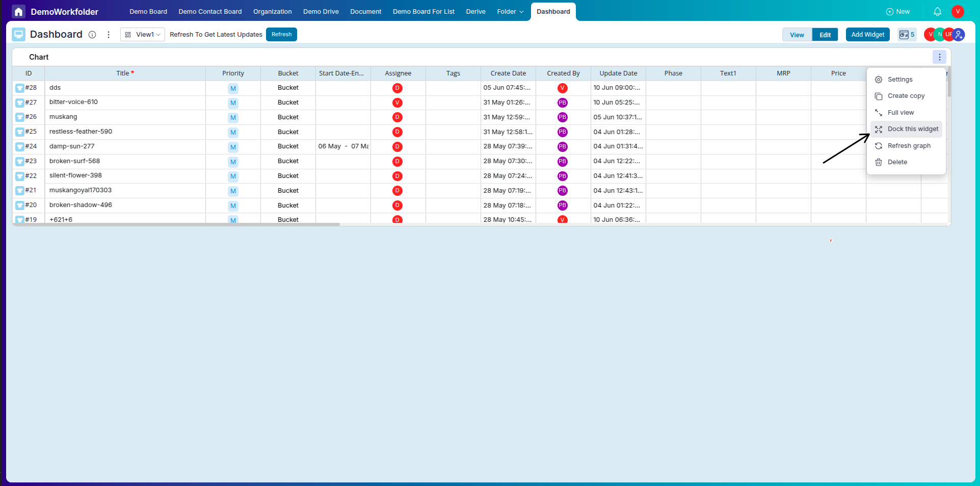
Task: Click the Update Date column header
Action: pos(618,73)
